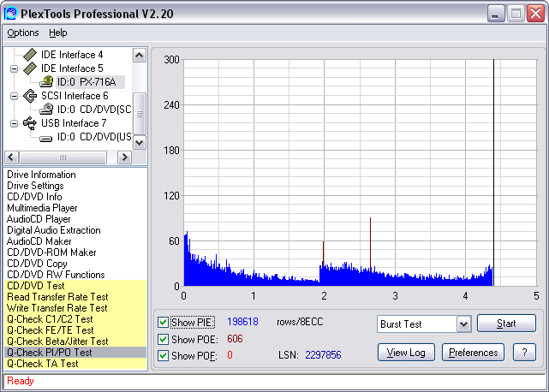
Task: Toggle the Show POE checkbox
Action: 163,339
